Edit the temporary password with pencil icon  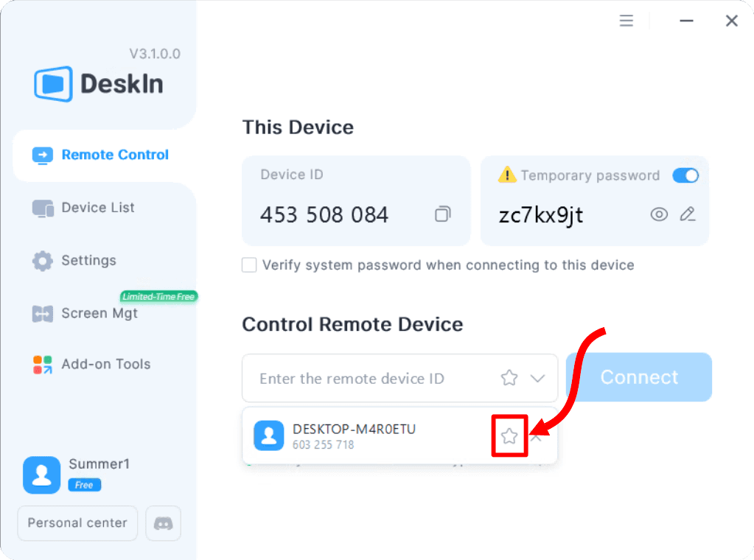coord(688,214)
